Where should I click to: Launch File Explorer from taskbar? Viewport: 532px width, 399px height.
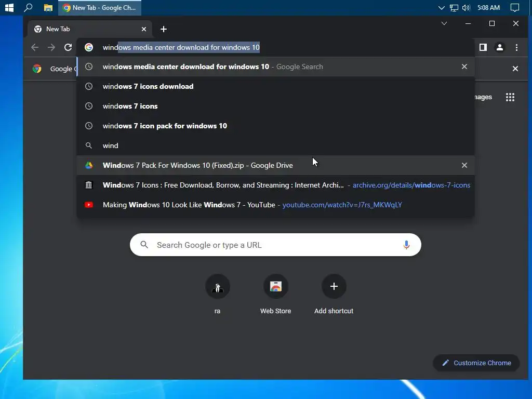(48, 7)
